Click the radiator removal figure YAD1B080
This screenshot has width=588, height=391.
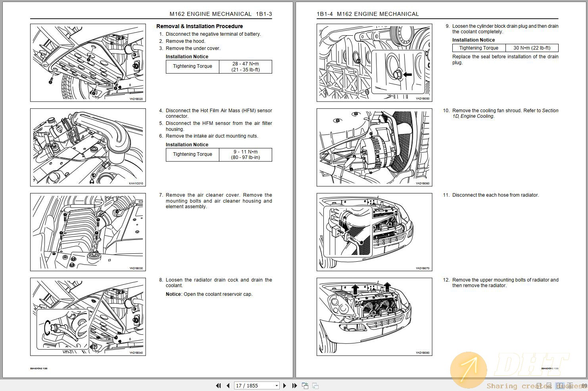pyautogui.click(x=374, y=316)
